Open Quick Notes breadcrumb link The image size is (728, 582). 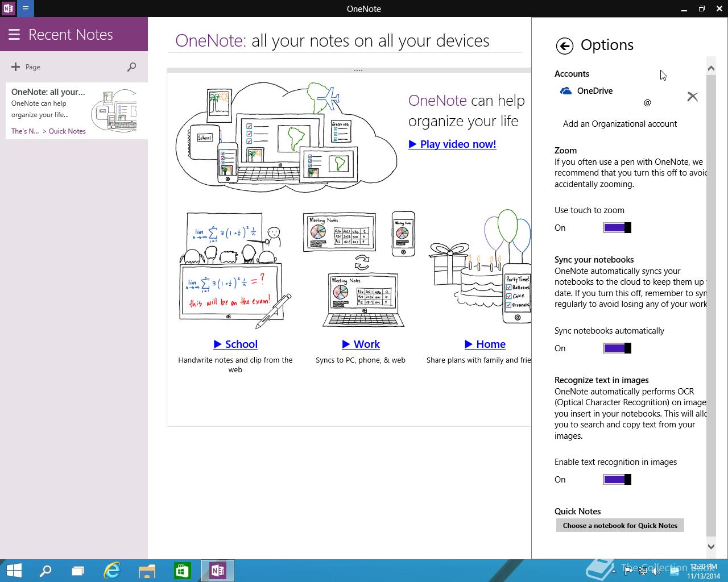pos(67,131)
